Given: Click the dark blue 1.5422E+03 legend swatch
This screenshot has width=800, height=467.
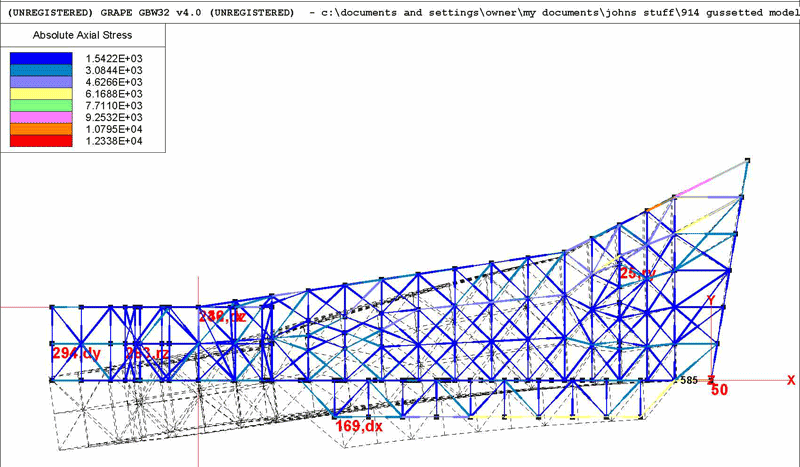Looking at the screenshot, I should 41,58.
